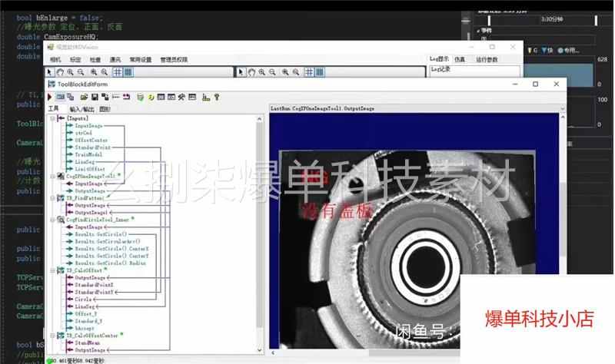Screen dimensions: 615x364
Task: Open the LastRun image record dropdown arrow
Action: tap(563, 108)
